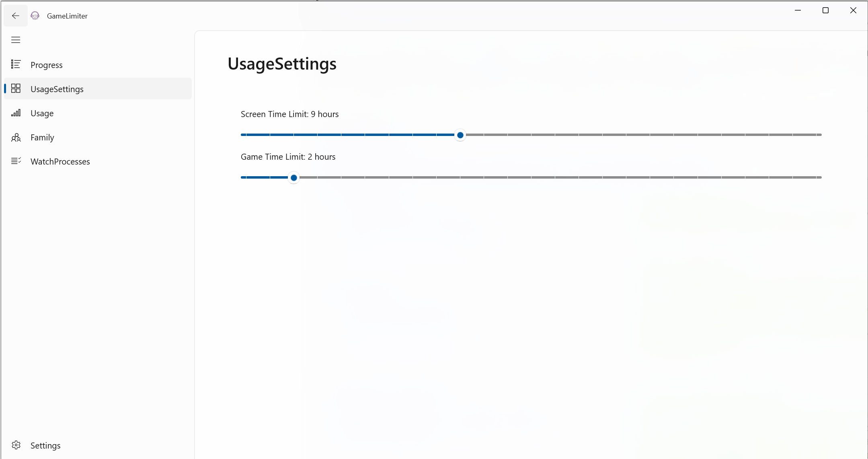Click the far right end of Screen Time slider track

820,135
